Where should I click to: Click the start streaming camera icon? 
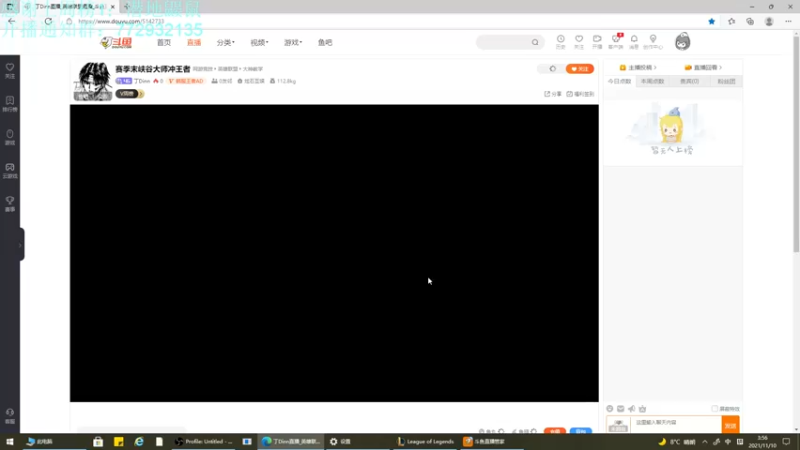click(x=597, y=42)
